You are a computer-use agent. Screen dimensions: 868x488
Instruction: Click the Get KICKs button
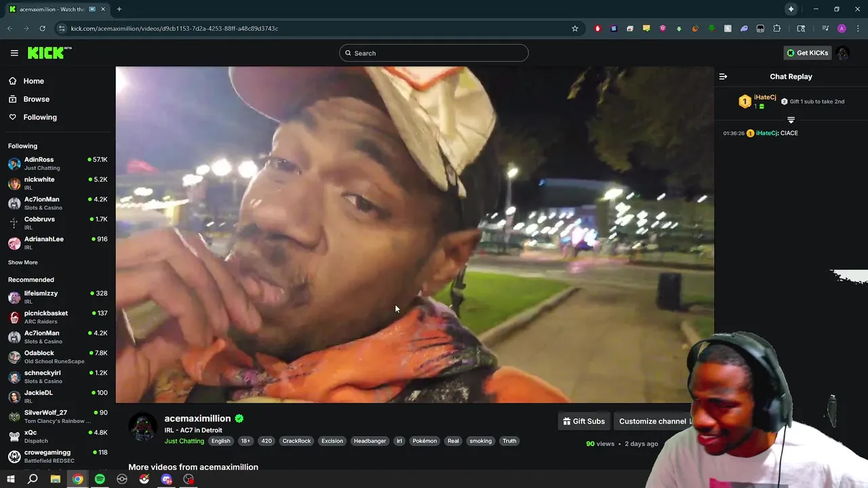[x=807, y=53]
